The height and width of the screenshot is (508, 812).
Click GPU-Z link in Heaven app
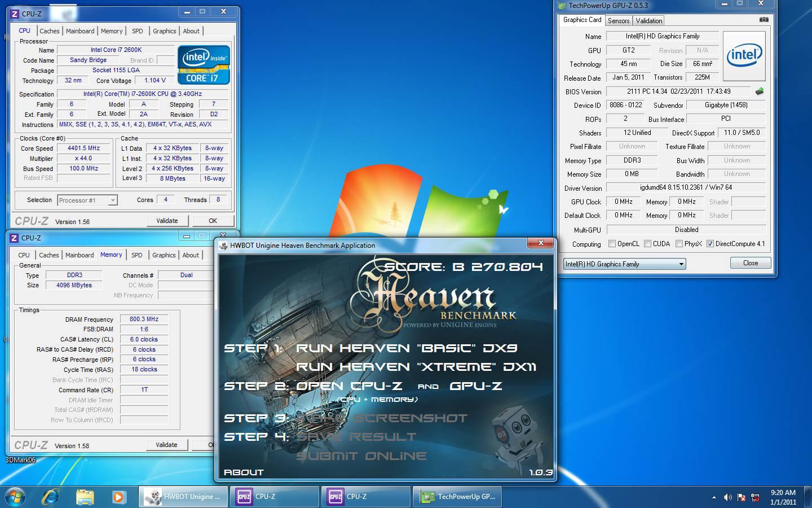click(x=476, y=386)
